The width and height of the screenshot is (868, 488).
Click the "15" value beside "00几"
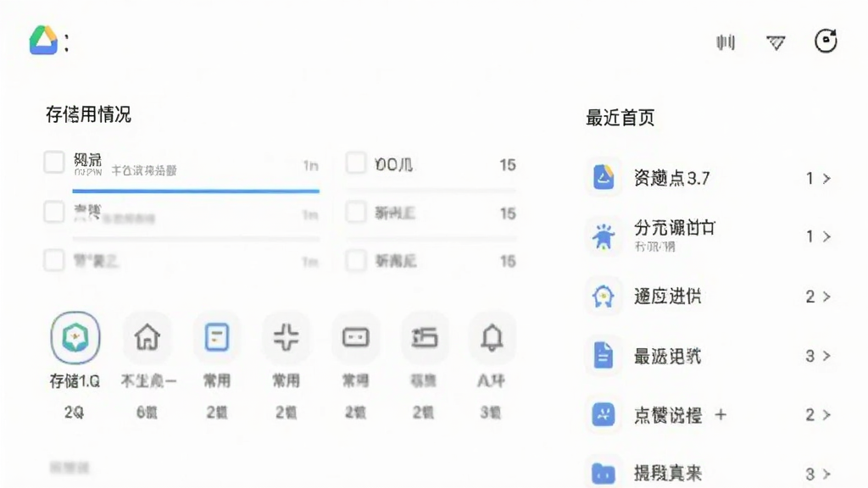tap(508, 165)
